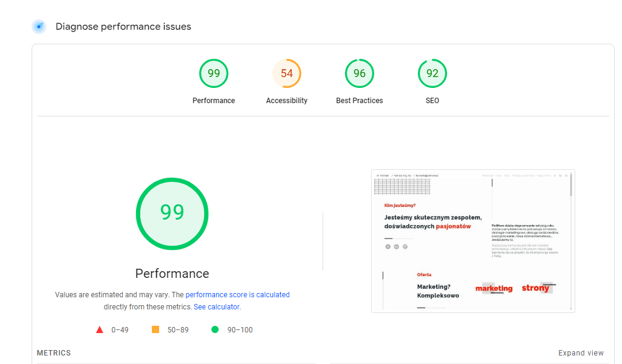Click the METRICS section heading
The width and height of the screenshot is (622, 364).
[53, 353]
